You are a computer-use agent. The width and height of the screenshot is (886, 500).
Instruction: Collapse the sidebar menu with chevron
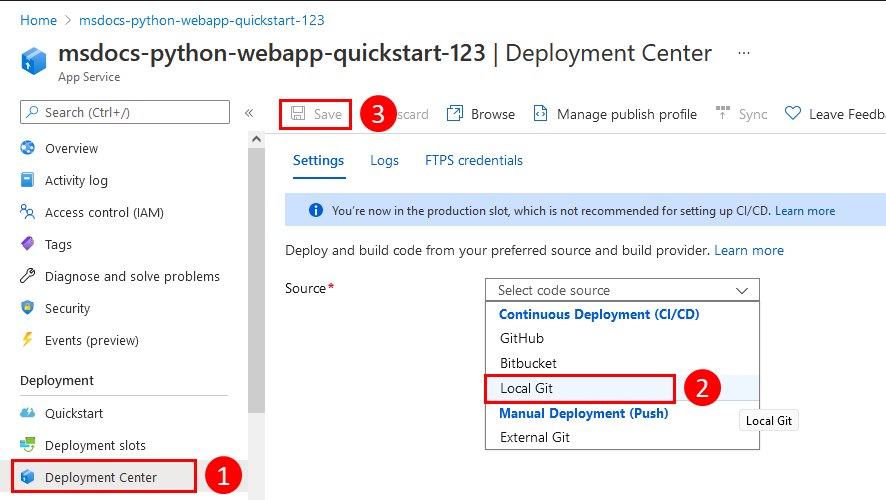[249, 113]
